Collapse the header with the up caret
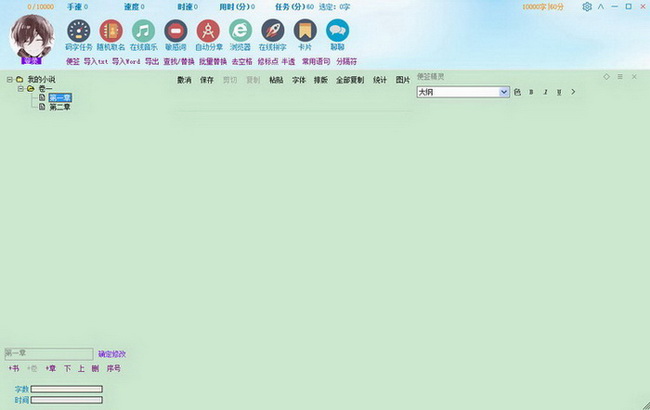This screenshot has width=650, height=410. [x=601, y=7]
